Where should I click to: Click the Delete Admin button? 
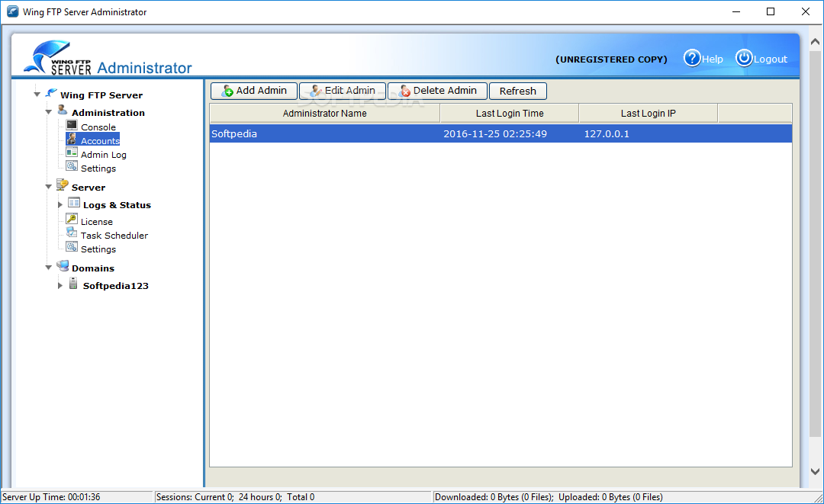click(x=438, y=91)
